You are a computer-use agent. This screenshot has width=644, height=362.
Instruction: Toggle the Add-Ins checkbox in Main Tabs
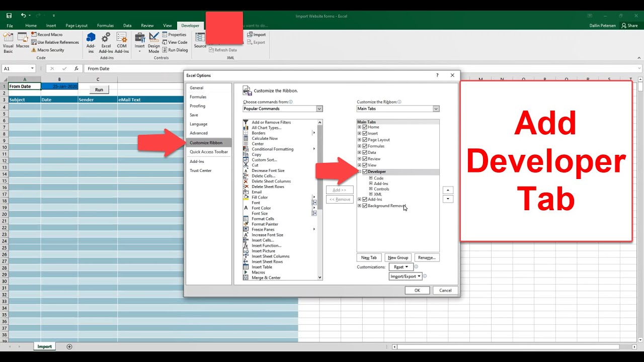pyautogui.click(x=365, y=200)
